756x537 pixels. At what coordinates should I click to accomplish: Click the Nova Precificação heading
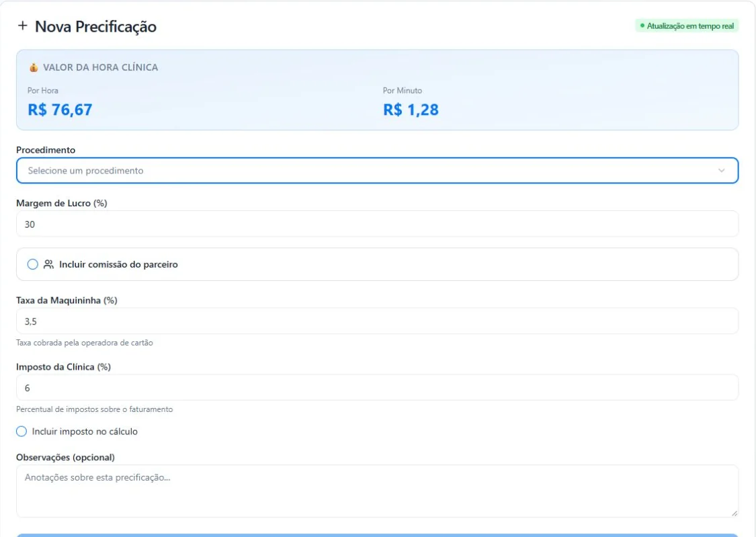(95, 26)
